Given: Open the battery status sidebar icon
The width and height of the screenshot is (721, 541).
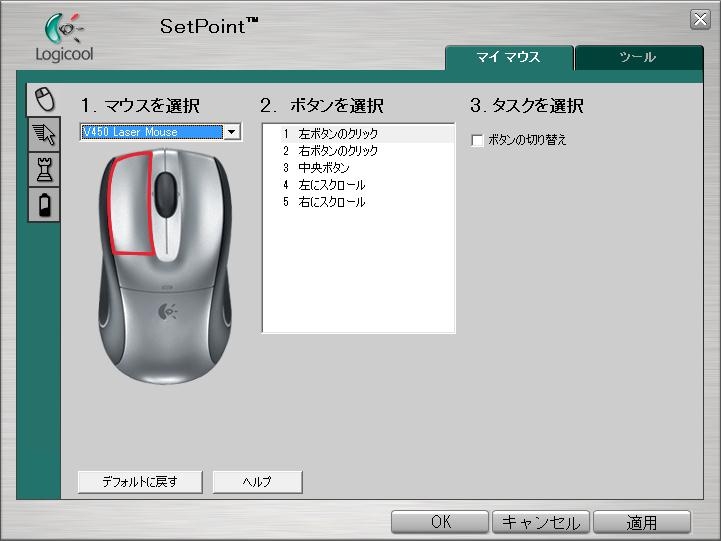Looking at the screenshot, I should pyautogui.click(x=44, y=205).
